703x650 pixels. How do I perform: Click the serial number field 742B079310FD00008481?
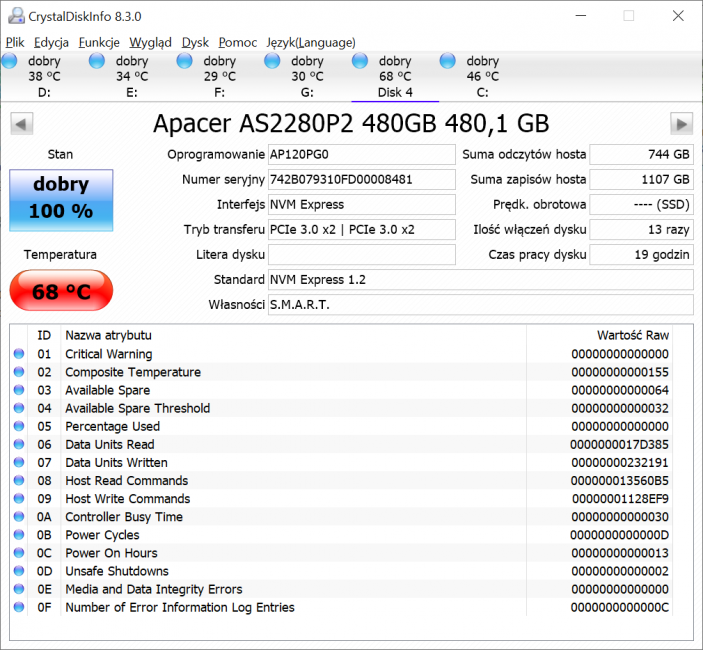point(361,179)
